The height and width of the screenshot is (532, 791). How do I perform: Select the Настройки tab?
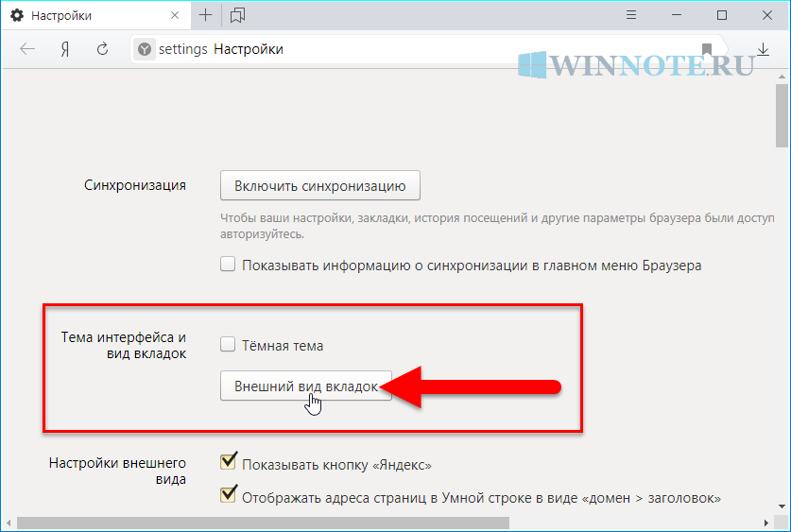pos(95,16)
